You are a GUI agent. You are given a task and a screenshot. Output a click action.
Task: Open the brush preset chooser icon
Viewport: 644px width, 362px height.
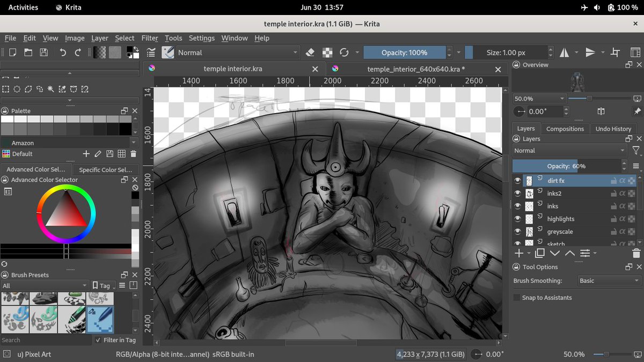click(x=168, y=53)
